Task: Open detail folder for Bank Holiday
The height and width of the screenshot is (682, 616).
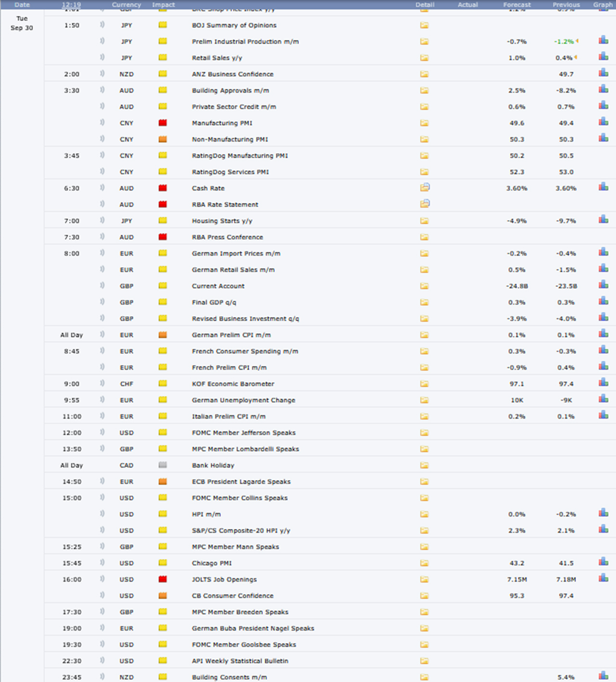Action: (424, 466)
